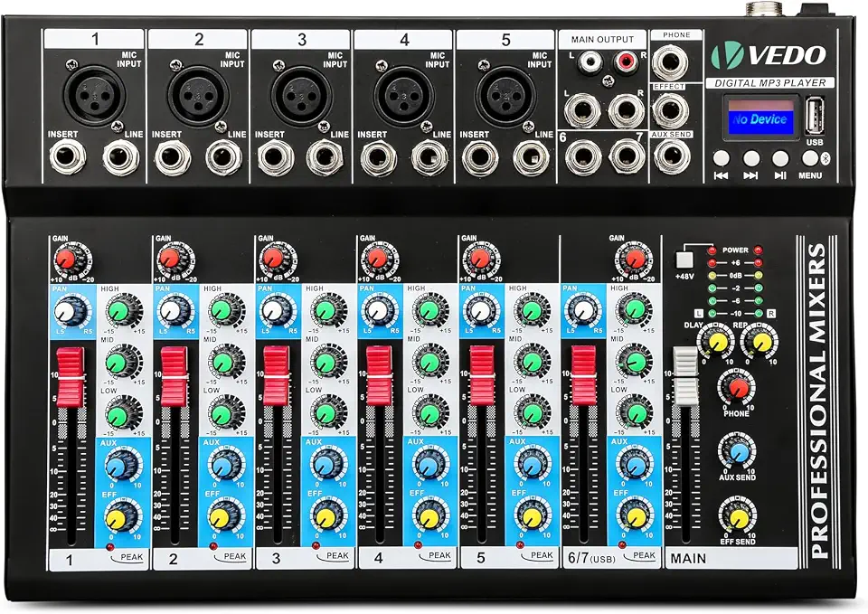
Task: Click channel 1 INSERT jack
Action: click(68, 157)
